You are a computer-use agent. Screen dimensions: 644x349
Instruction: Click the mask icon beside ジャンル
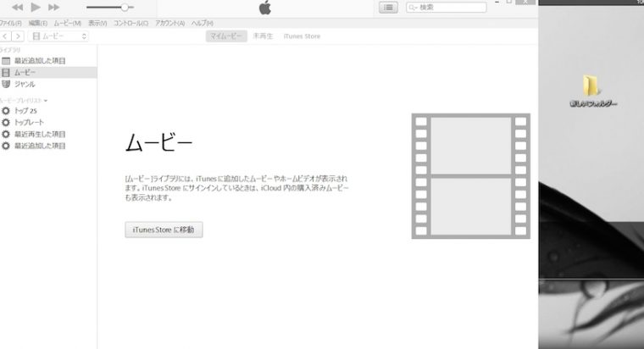coord(6,84)
